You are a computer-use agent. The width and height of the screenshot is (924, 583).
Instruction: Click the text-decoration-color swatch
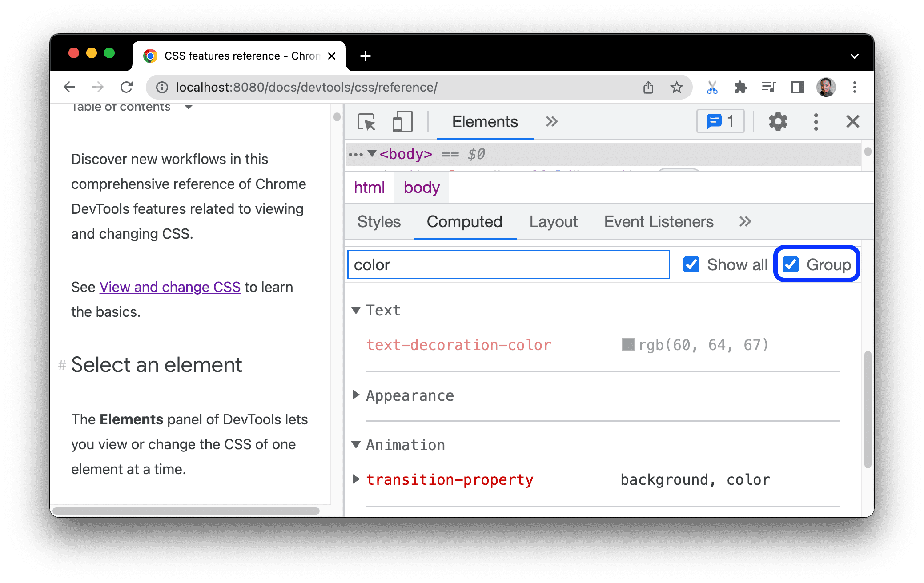(x=628, y=345)
